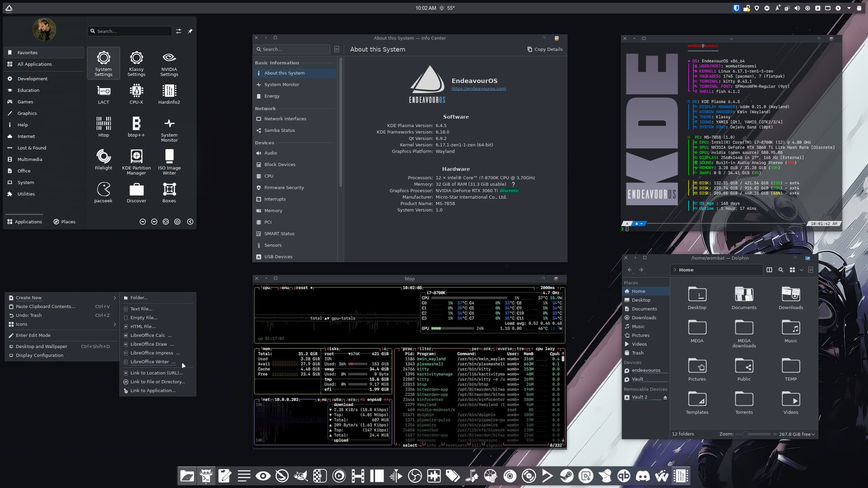Expand the Icons submenu in context menu
868x488 pixels.
pos(62,324)
